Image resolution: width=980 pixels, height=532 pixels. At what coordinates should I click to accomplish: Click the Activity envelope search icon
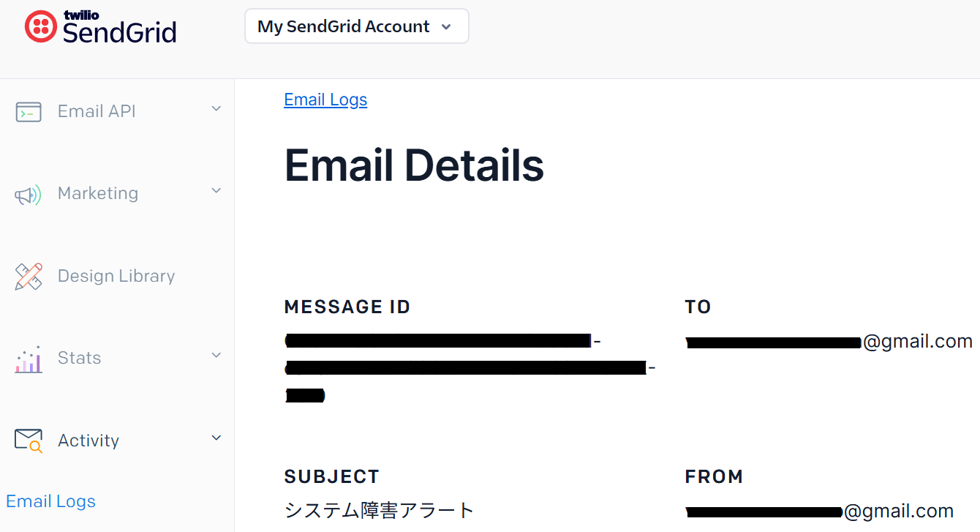tap(29, 441)
